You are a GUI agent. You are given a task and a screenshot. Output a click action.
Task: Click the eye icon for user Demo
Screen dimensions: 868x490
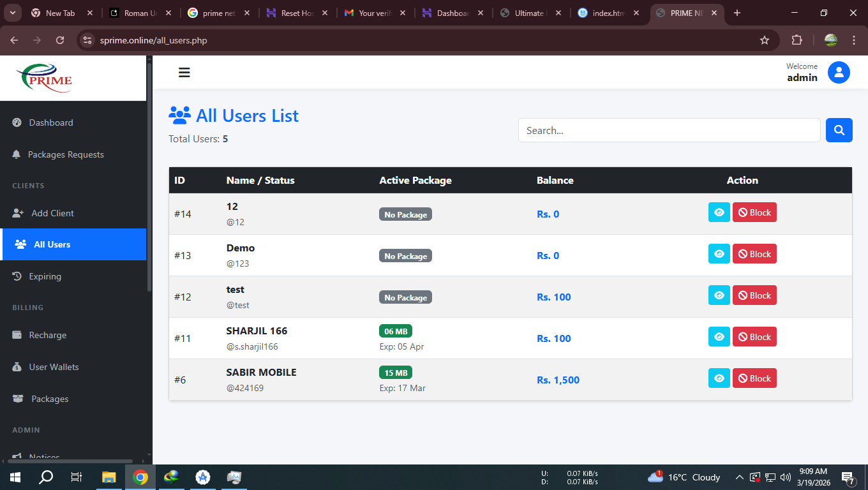719,253
